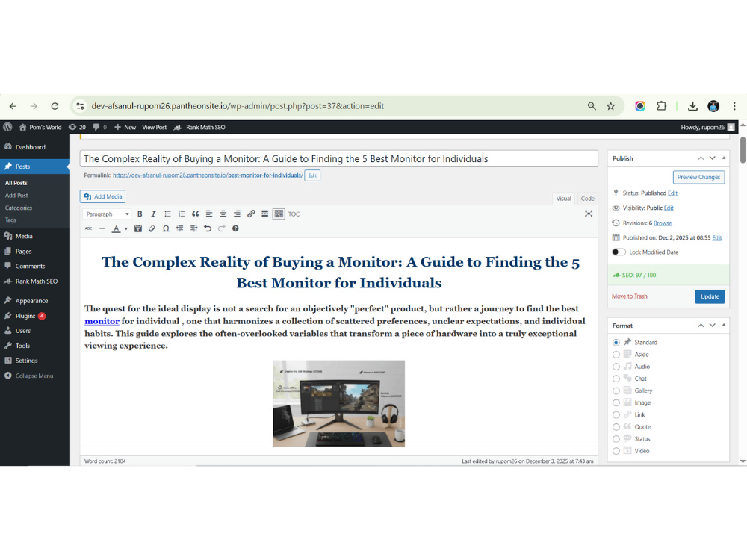This screenshot has height=560, width=747.
Task: Click the Update button
Action: 710,296
